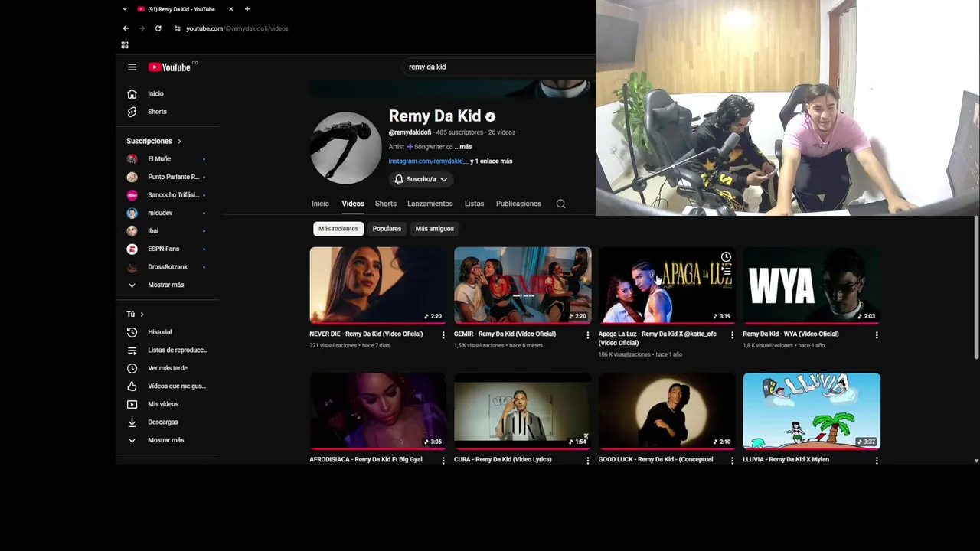Open a new browser tab
This screenshot has height=551, width=980.
tap(247, 9)
